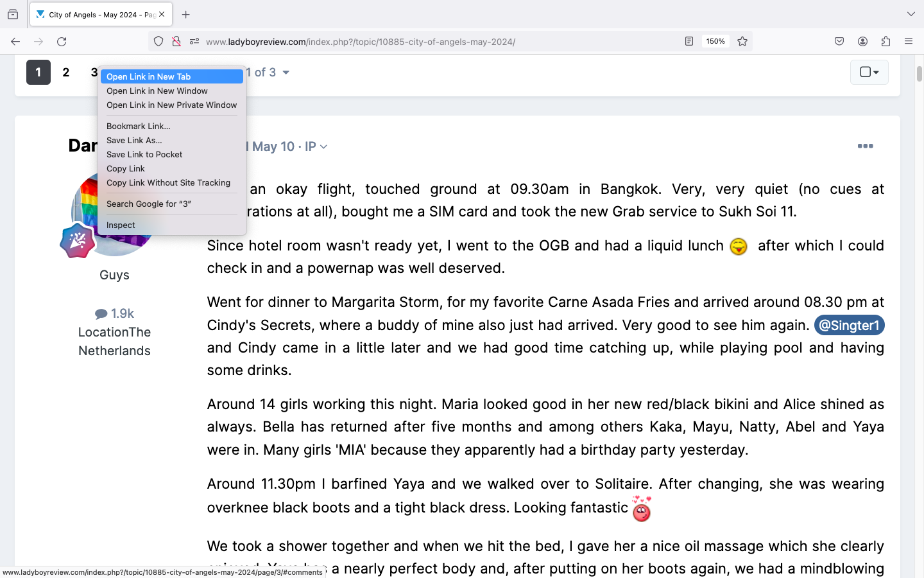924x578 pixels.
Task: Select Search Google for "3"
Action: [172, 204]
